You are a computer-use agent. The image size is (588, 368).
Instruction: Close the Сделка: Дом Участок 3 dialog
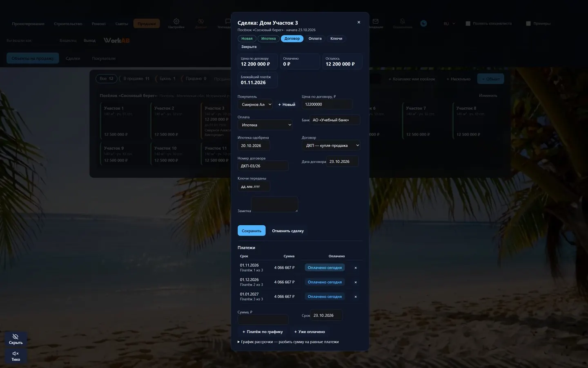tap(359, 22)
